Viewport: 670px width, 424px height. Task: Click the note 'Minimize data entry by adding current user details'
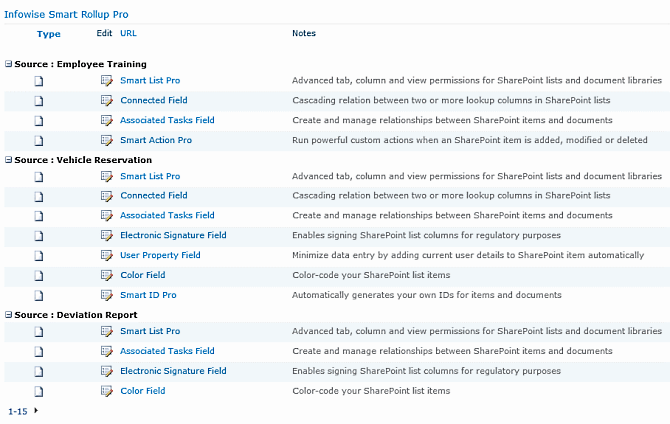coord(468,255)
